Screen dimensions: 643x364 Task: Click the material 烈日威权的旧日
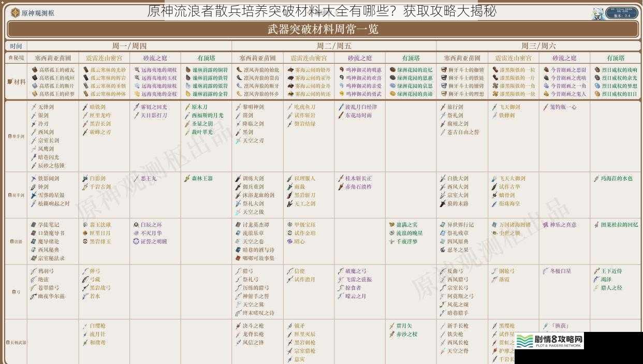click(x=619, y=94)
